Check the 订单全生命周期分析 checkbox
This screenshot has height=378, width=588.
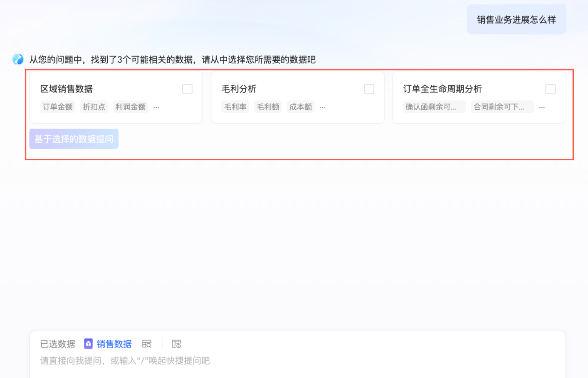[550, 89]
